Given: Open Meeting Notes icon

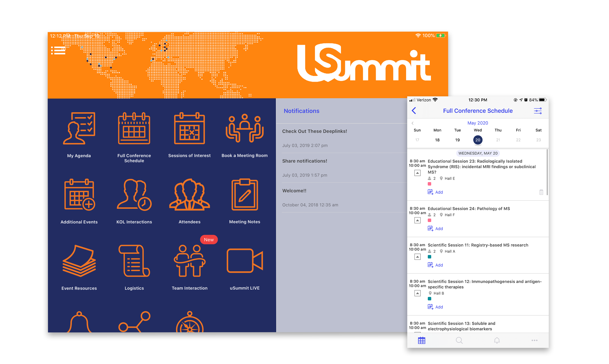Looking at the screenshot, I should 245,194.
